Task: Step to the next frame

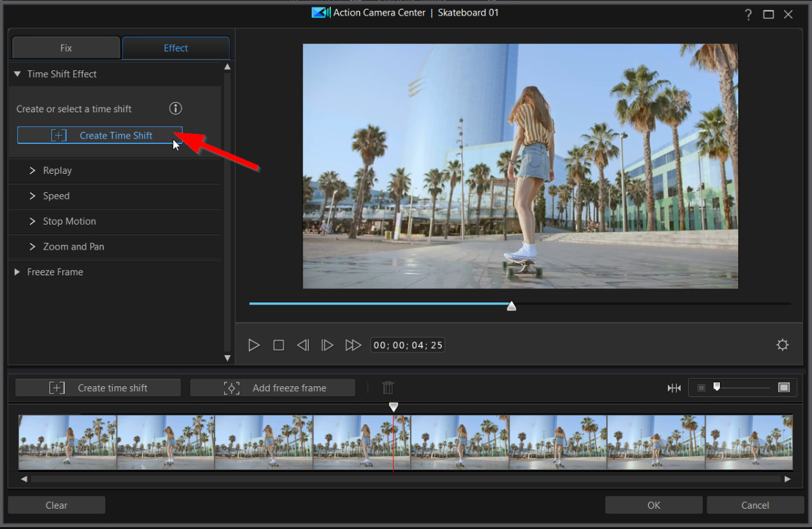Action: point(328,345)
